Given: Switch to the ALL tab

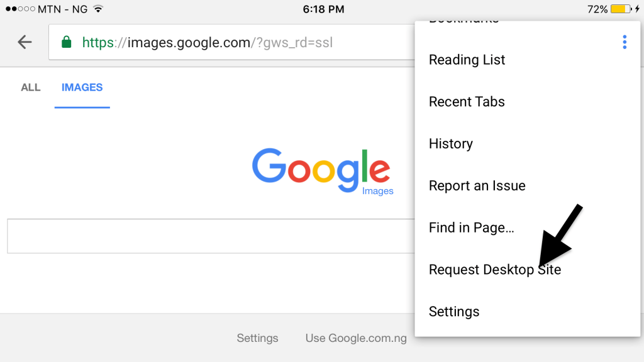Looking at the screenshot, I should click(x=31, y=87).
